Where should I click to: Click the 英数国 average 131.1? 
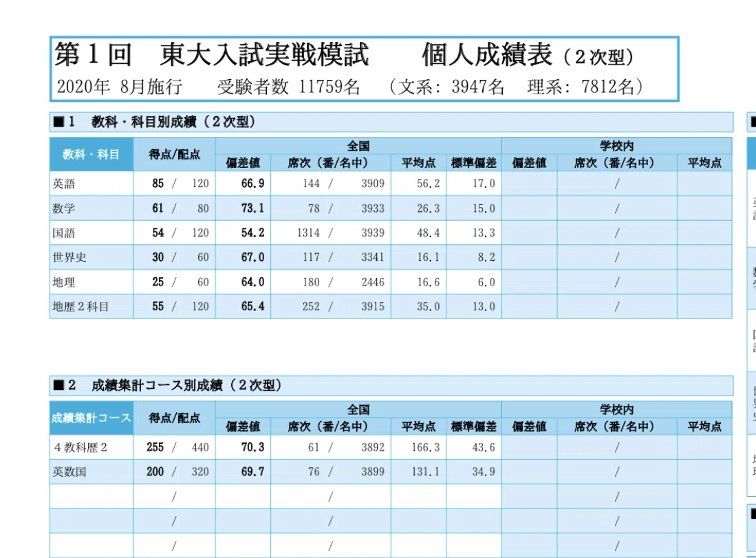[x=425, y=472]
